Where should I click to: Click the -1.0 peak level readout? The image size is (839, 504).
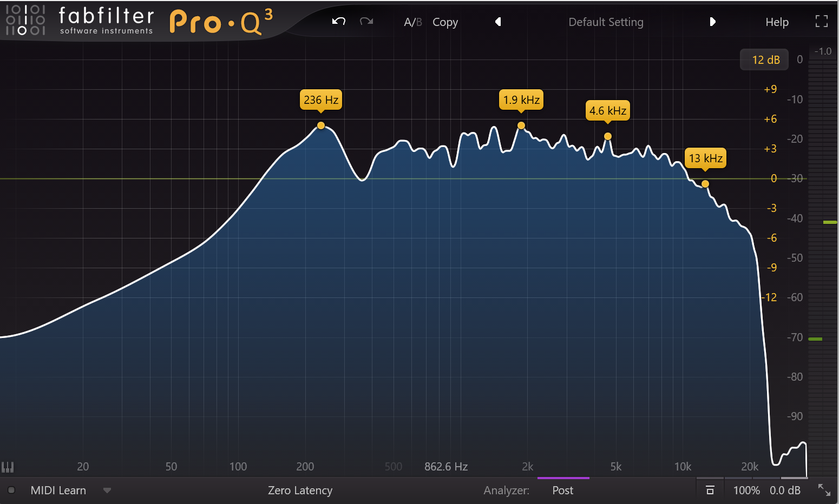coord(823,51)
